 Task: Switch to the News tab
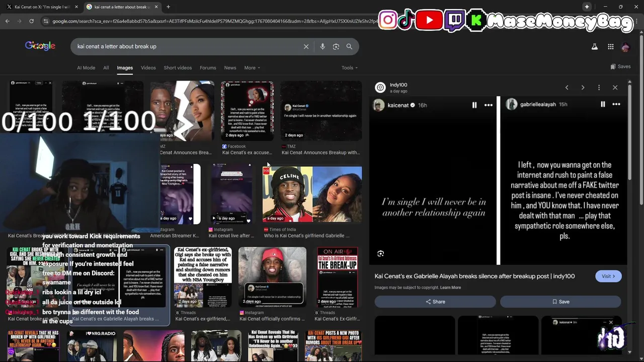(230, 68)
